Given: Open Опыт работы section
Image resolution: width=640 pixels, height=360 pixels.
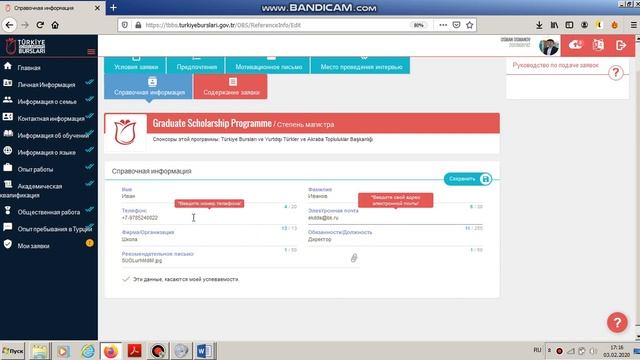Looking at the screenshot, I should 35,169.
